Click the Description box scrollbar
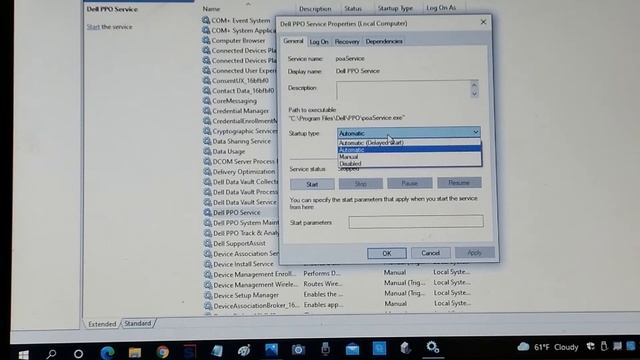The image size is (640, 360). point(474,89)
